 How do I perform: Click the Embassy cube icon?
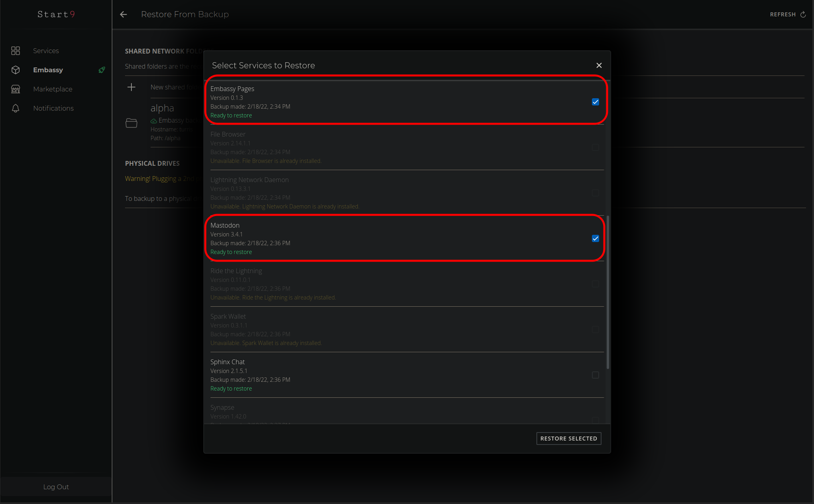coord(16,70)
